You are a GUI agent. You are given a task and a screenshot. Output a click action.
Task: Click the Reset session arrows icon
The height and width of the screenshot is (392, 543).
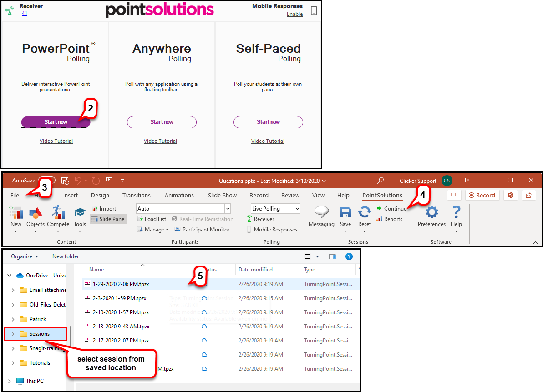[x=364, y=212]
